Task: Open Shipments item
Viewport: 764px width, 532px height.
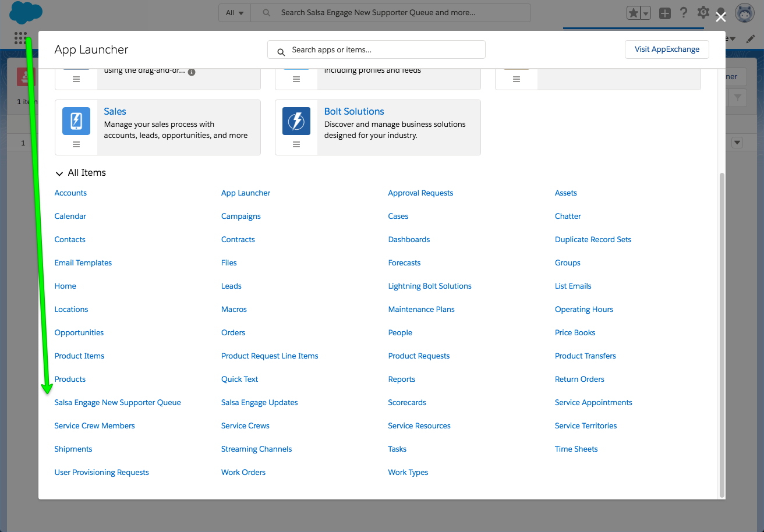Action: pyautogui.click(x=73, y=449)
